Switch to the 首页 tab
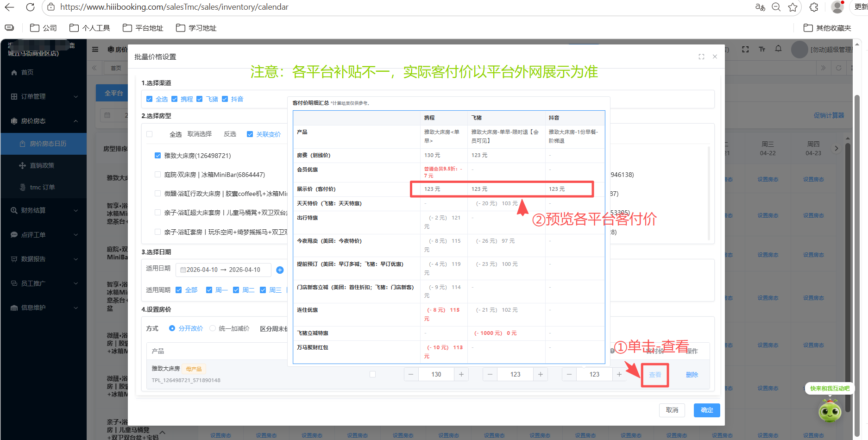 (116, 68)
